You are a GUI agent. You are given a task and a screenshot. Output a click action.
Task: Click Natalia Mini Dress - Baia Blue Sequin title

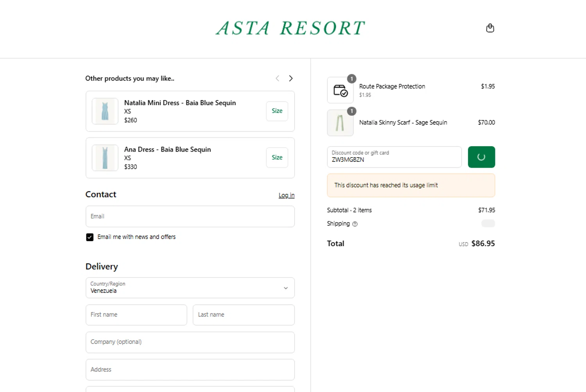tap(180, 103)
